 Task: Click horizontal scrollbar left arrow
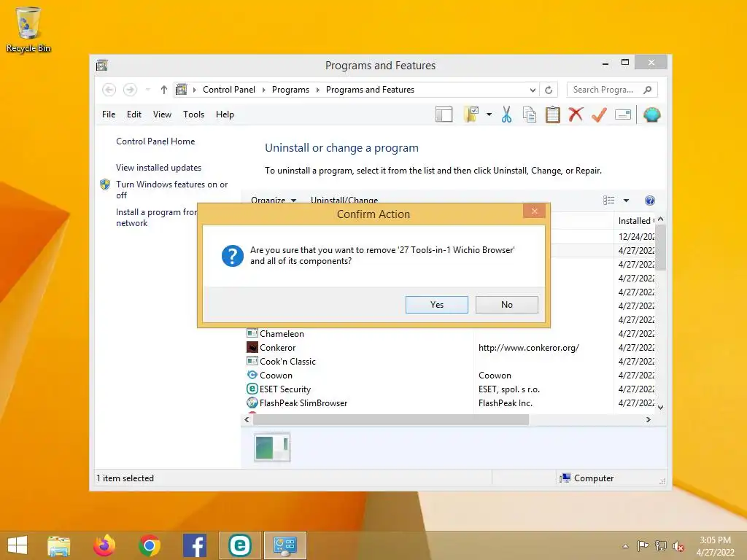point(247,419)
